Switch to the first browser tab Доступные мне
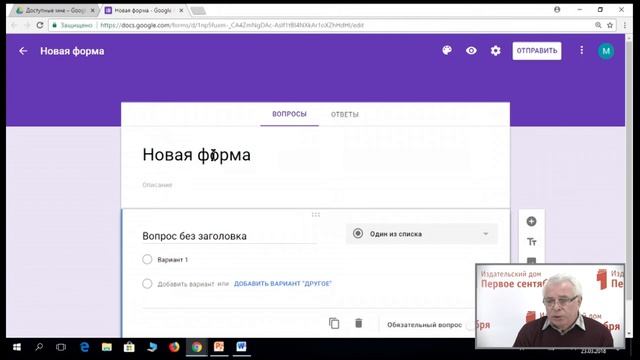 coord(55,11)
